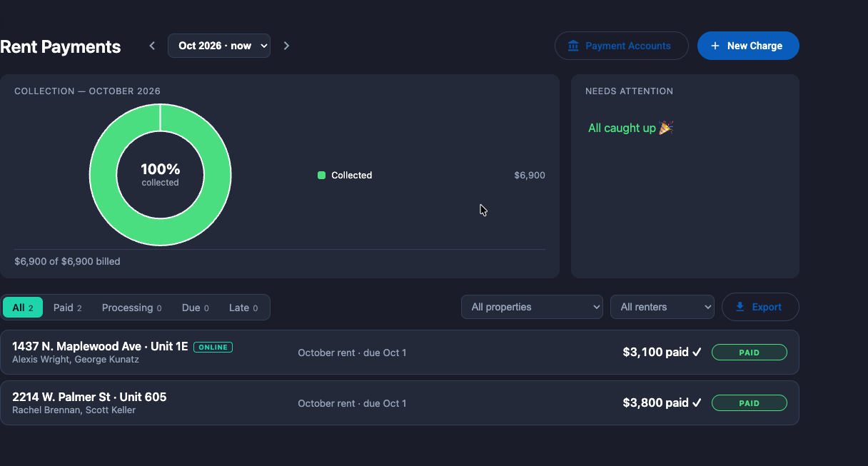The image size is (868, 466).
Task: Click the bank icon in Payment Accounts
Action: (x=573, y=46)
